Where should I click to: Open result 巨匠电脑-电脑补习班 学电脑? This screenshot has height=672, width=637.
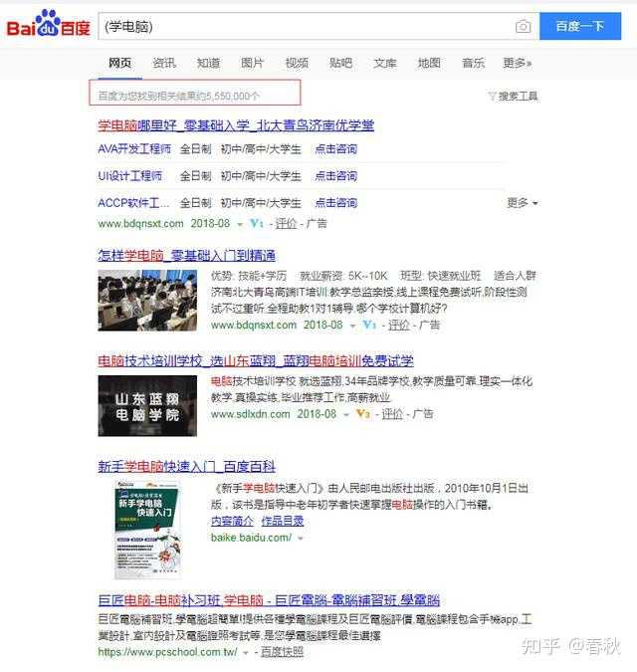tap(269, 600)
